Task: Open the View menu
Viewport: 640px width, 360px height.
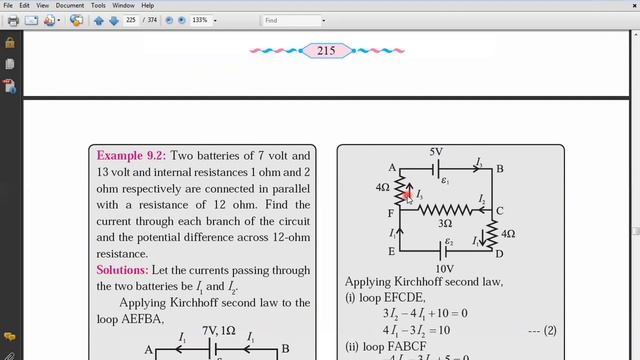Action: pos(42,5)
